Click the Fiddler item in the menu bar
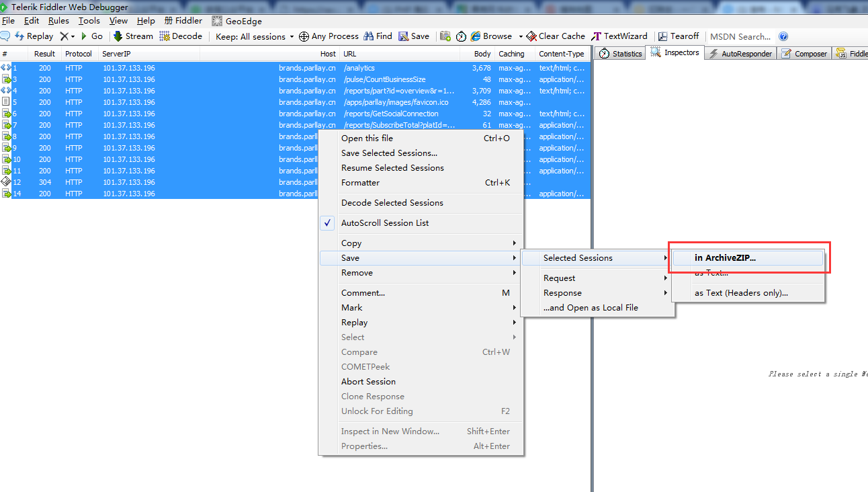This screenshot has height=492, width=868. point(183,21)
